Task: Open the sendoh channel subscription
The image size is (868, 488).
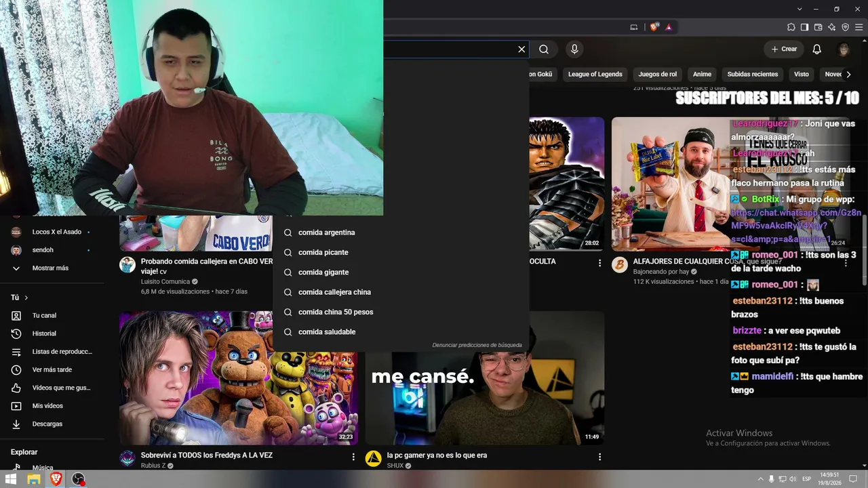Action: pyautogui.click(x=52, y=250)
